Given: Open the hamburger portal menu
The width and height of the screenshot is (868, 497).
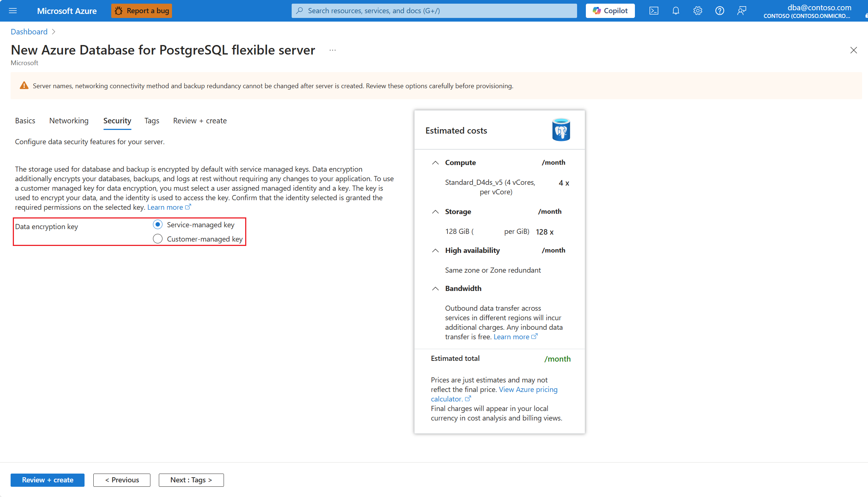Looking at the screenshot, I should pos(13,11).
